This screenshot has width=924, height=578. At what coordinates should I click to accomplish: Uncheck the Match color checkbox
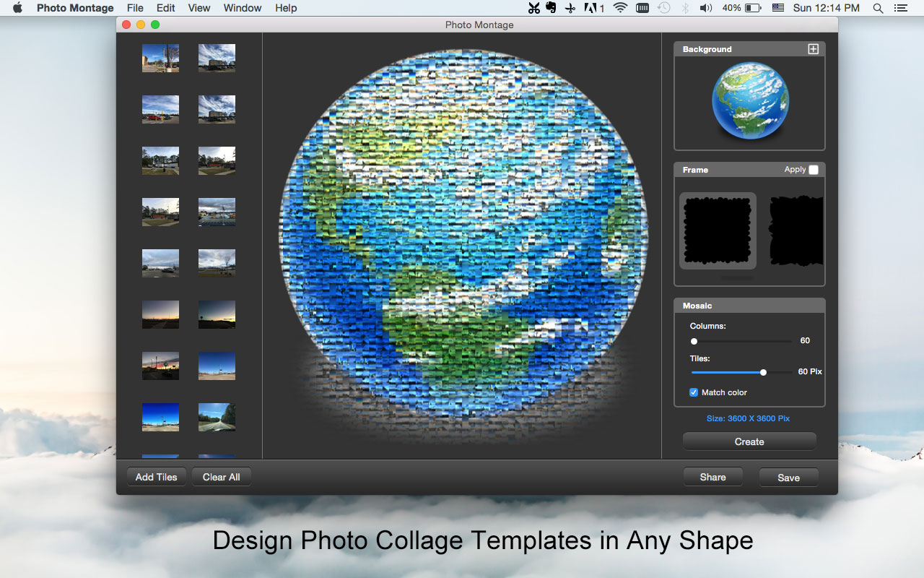pos(694,392)
